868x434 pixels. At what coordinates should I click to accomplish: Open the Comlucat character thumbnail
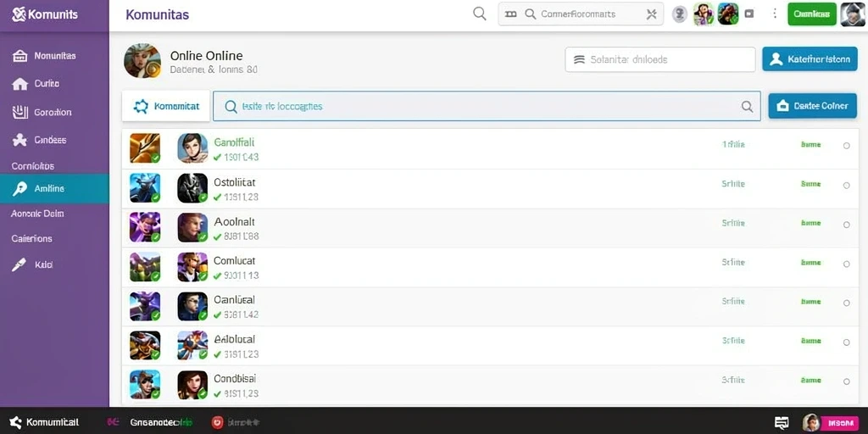click(192, 267)
